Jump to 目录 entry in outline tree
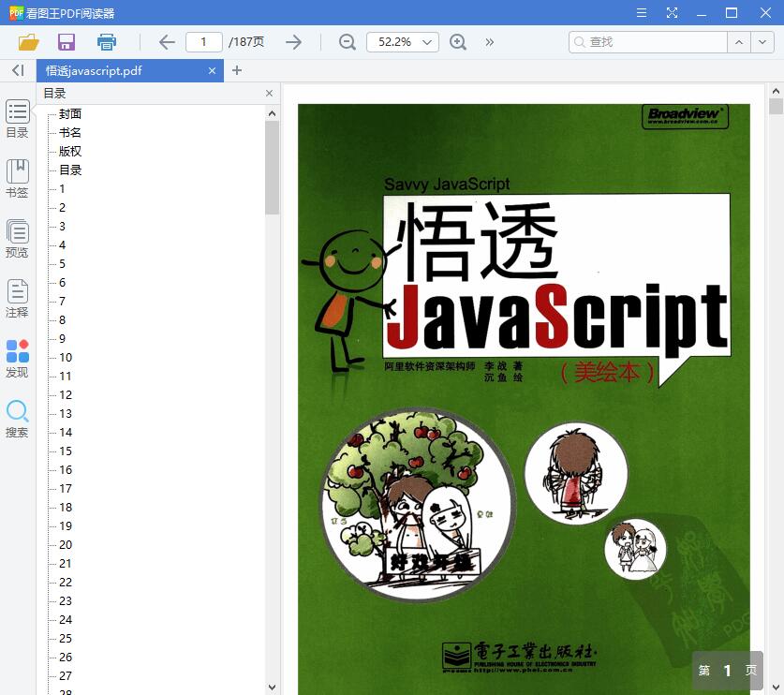This screenshot has width=784, height=695. [70, 170]
